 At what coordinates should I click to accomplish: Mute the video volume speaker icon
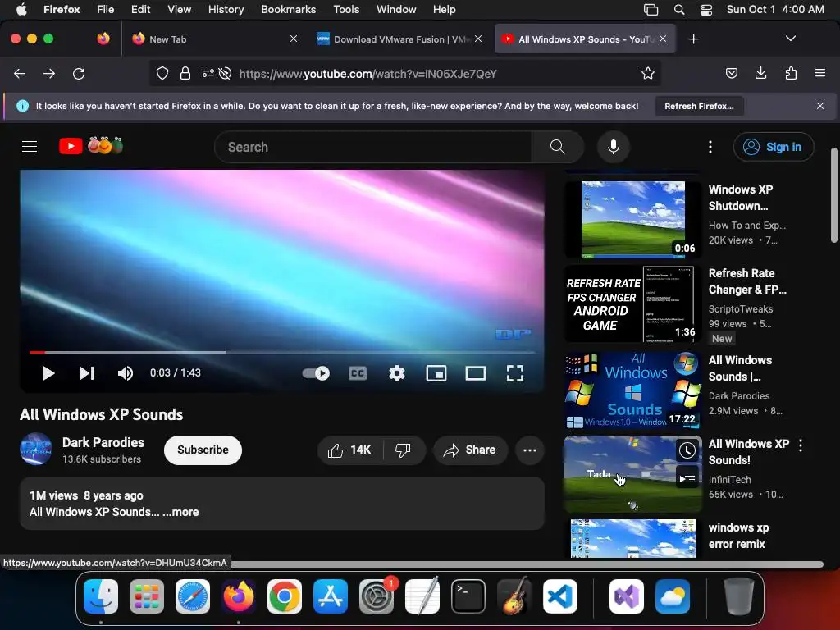126,373
